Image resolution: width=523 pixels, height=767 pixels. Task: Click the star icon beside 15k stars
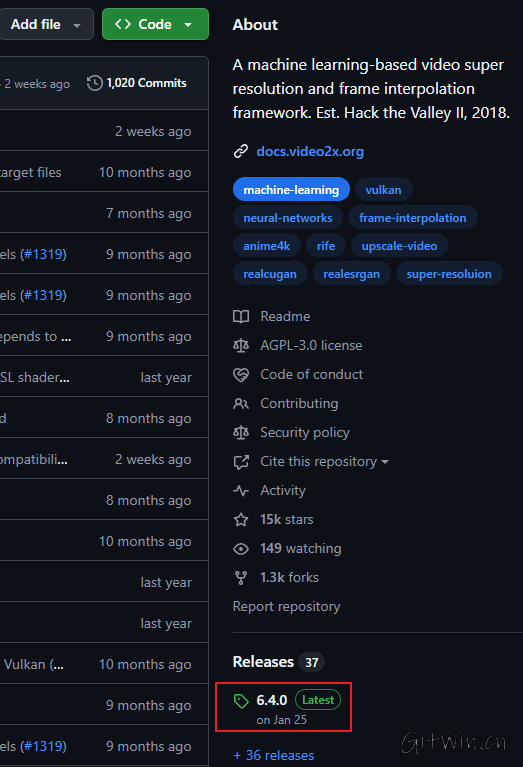241,519
